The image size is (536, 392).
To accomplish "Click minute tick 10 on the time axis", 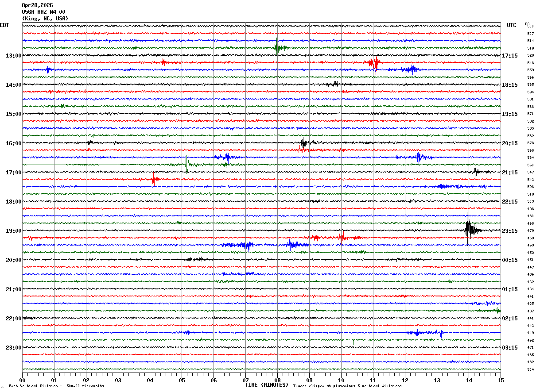I will 341,380.
